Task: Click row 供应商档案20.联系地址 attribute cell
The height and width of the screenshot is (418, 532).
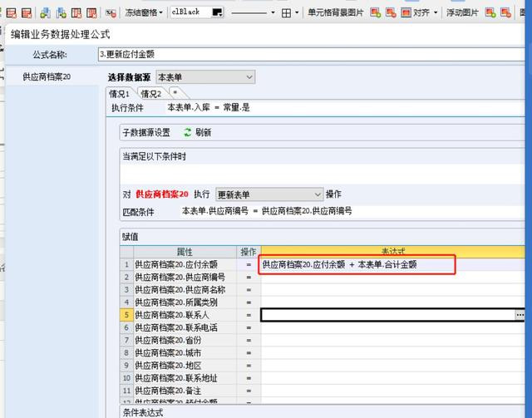Action: coord(185,378)
